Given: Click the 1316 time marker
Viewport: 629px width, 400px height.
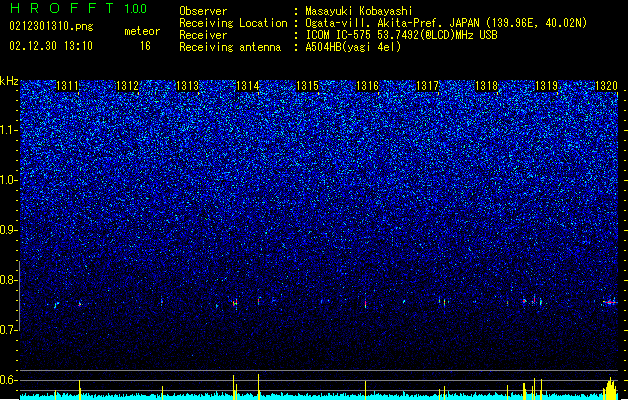Looking at the screenshot, I should click(367, 86).
